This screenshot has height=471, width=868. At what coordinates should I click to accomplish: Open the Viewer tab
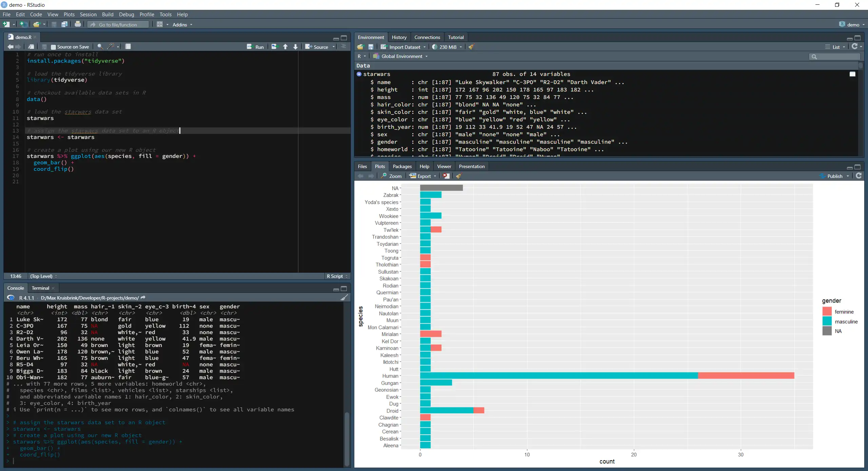coord(444,166)
